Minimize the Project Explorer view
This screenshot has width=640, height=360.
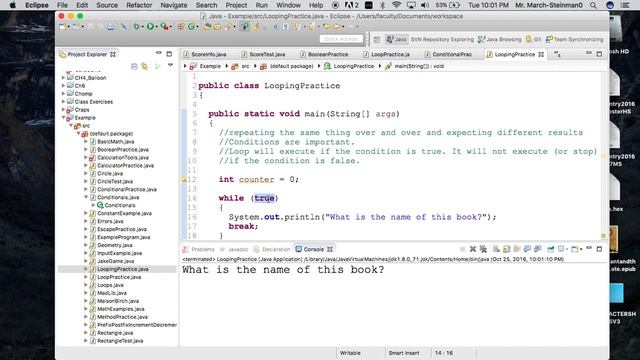pyautogui.click(x=158, y=53)
